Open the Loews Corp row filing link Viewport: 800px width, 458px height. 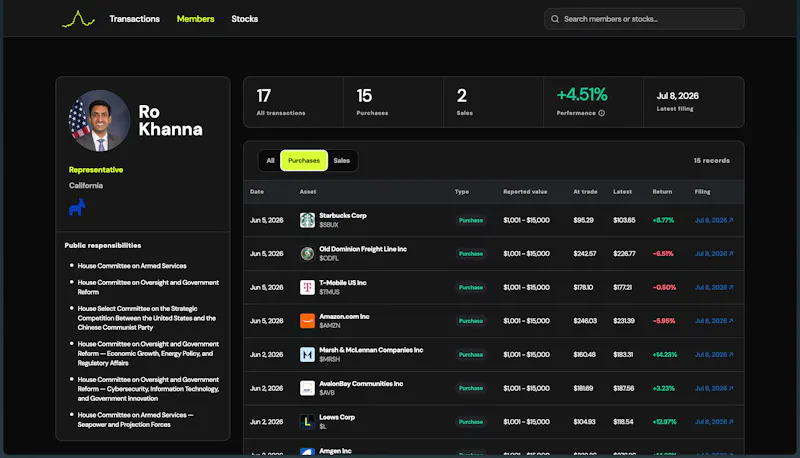[x=714, y=422]
